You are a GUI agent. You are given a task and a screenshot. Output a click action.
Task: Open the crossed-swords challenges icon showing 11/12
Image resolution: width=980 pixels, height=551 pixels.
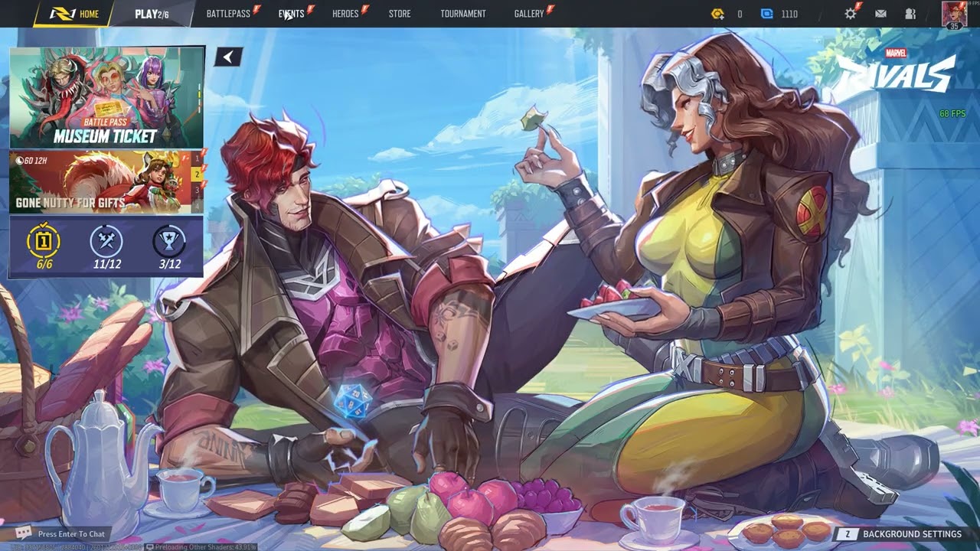coord(106,247)
